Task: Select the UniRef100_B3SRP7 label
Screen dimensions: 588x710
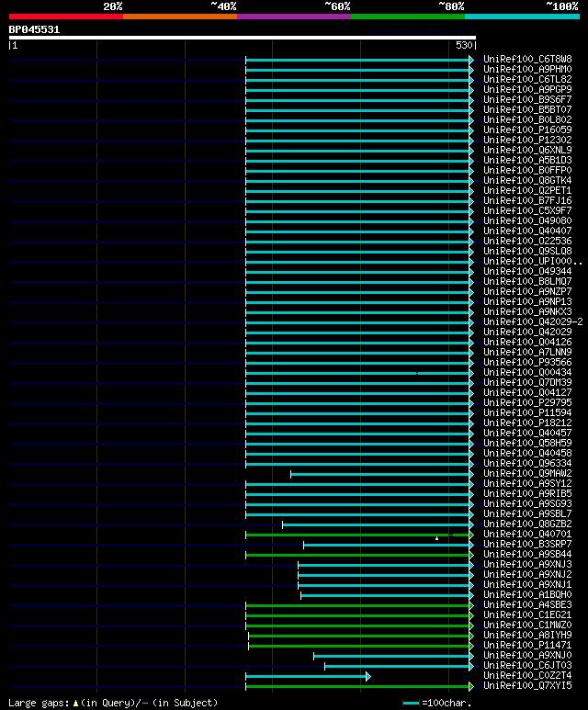Action: (527, 545)
